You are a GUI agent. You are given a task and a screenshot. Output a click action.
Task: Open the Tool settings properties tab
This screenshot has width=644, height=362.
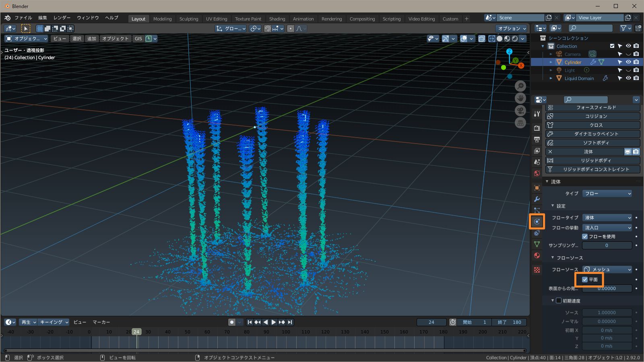pos(537,114)
